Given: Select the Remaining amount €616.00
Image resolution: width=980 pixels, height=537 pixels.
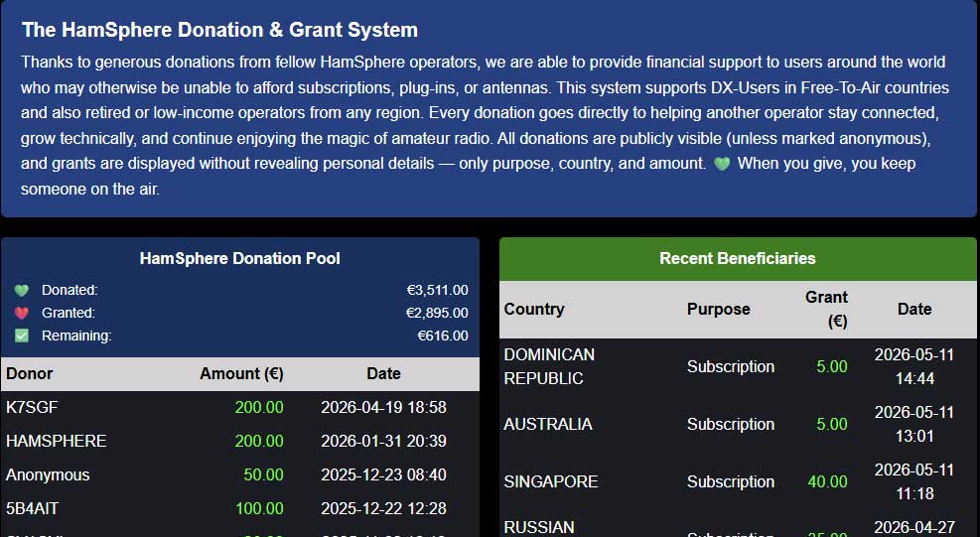Looking at the screenshot, I should pyautogui.click(x=443, y=336).
